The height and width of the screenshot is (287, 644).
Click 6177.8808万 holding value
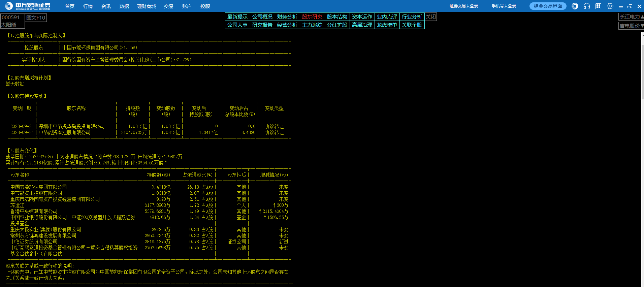(158, 205)
